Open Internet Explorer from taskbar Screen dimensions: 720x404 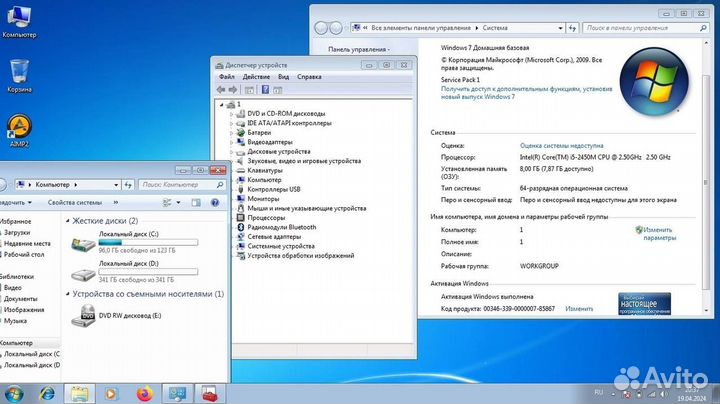click(x=47, y=394)
